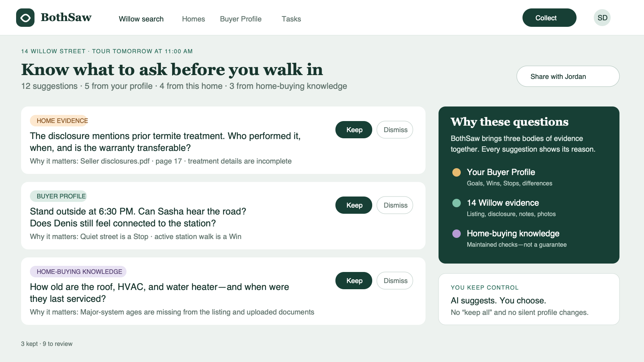Share suggestions with Jordan
This screenshot has height=362, width=644.
pyautogui.click(x=568, y=76)
